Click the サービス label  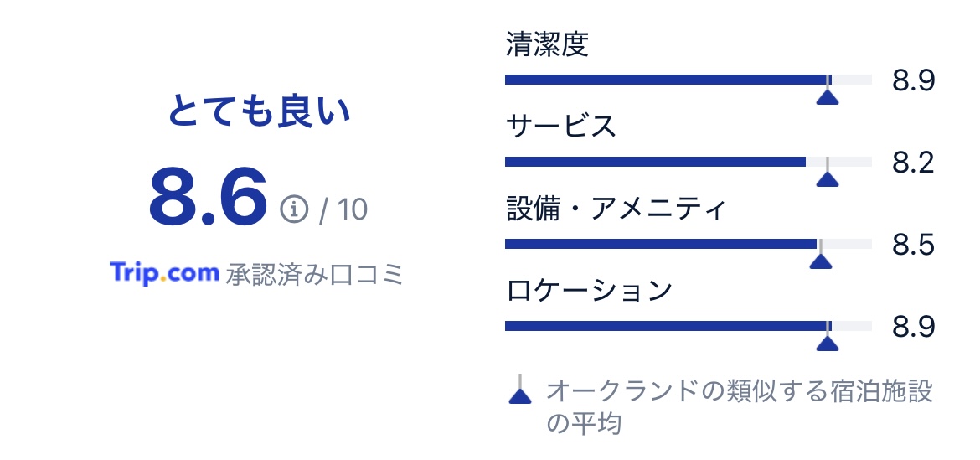click(560, 127)
